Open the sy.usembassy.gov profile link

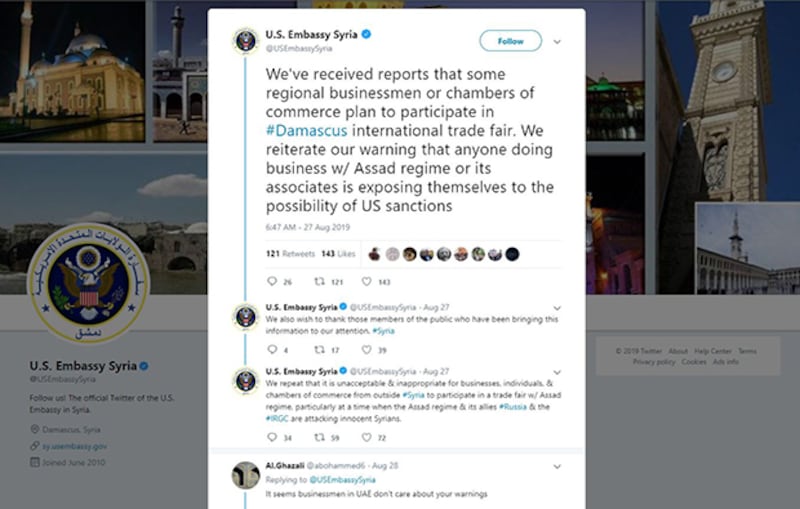tap(74, 446)
